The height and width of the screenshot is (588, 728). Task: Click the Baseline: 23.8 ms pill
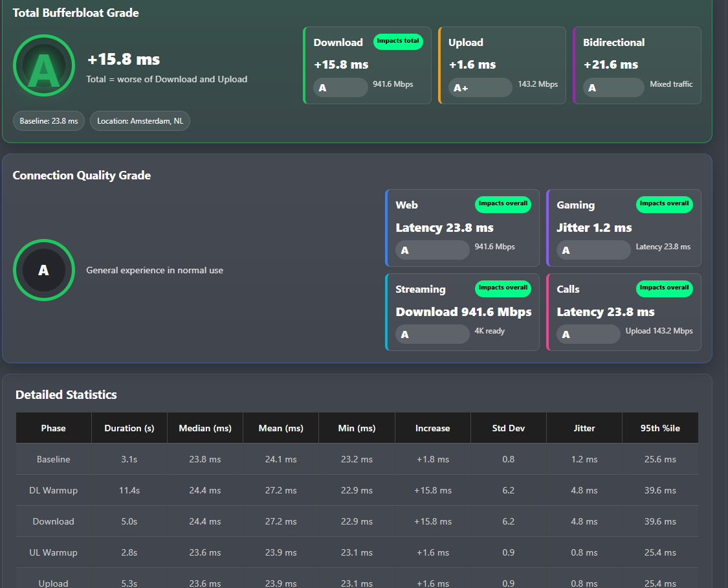click(x=49, y=120)
